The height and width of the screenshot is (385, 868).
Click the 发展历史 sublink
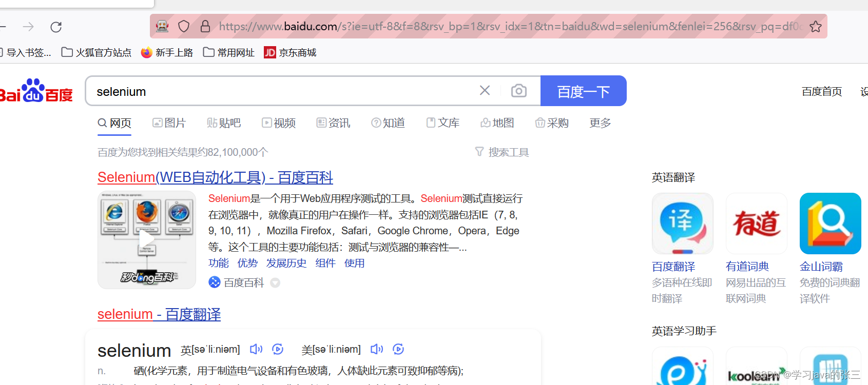click(x=286, y=263)
